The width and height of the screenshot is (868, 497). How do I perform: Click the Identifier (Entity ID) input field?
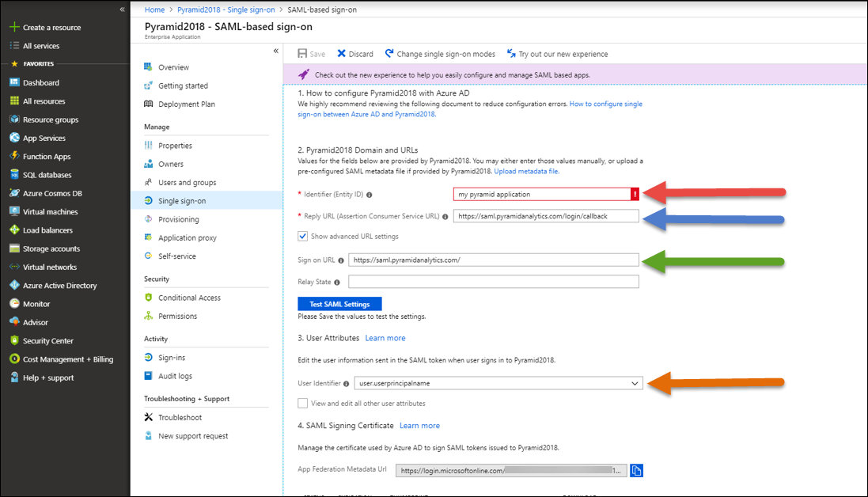pos(542,194)
